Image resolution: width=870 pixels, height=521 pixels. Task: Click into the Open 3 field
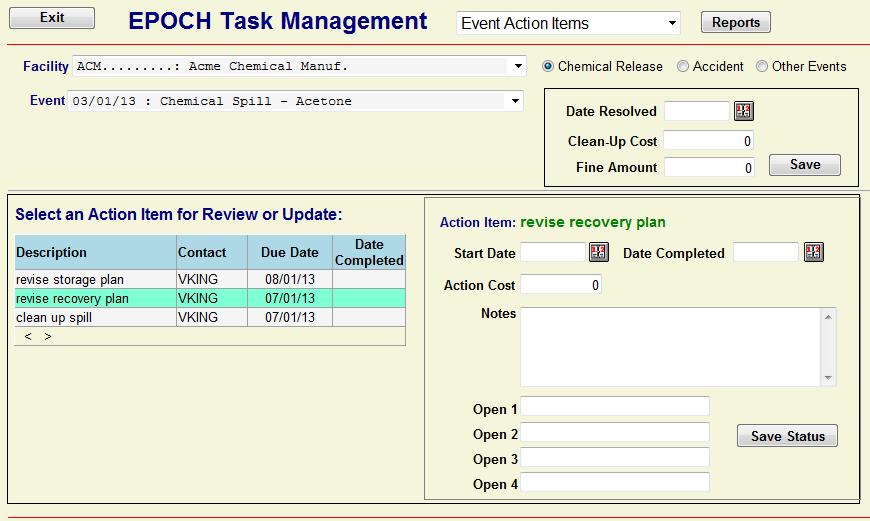(x=615, y=457)
